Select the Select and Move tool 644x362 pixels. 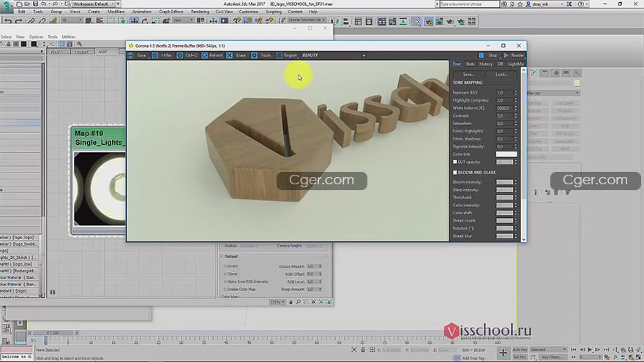click(x=134, y=21)
